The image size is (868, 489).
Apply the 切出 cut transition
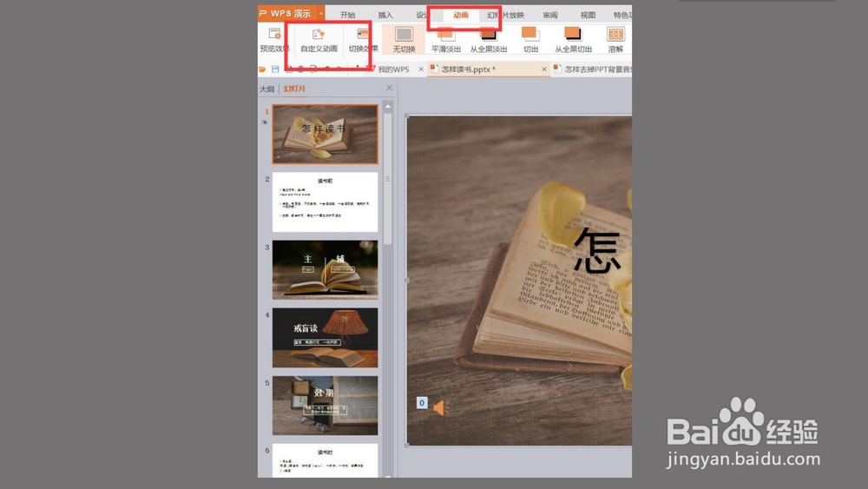(x=530, y=39)
